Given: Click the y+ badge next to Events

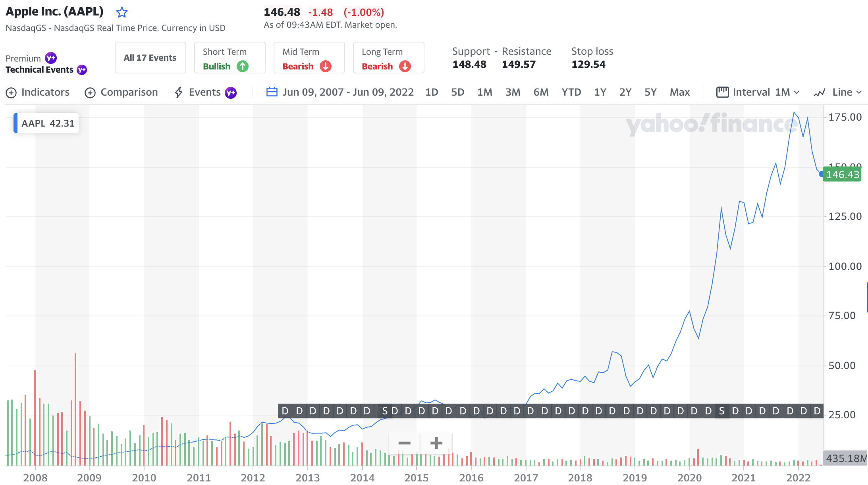Looking at the screenshot, I should (231, 93).
